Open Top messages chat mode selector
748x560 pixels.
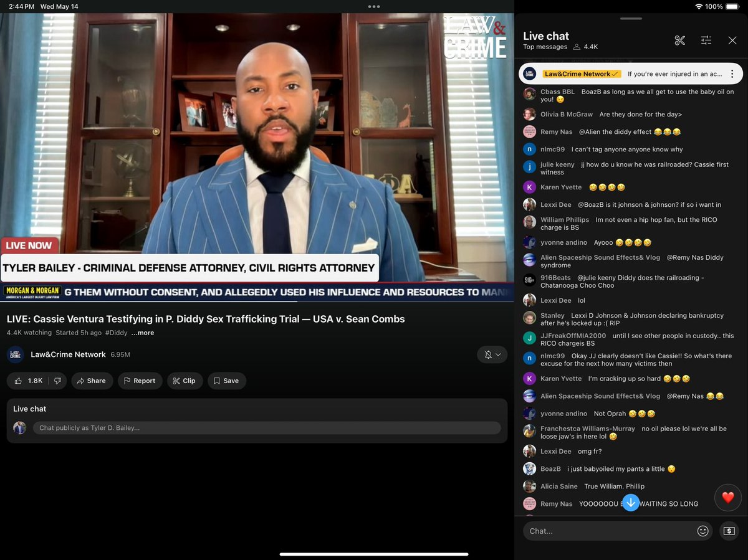point(545,47)
